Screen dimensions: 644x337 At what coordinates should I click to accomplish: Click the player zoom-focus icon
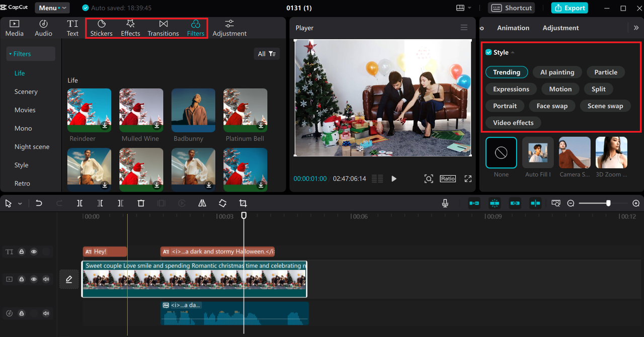point(429,179)
